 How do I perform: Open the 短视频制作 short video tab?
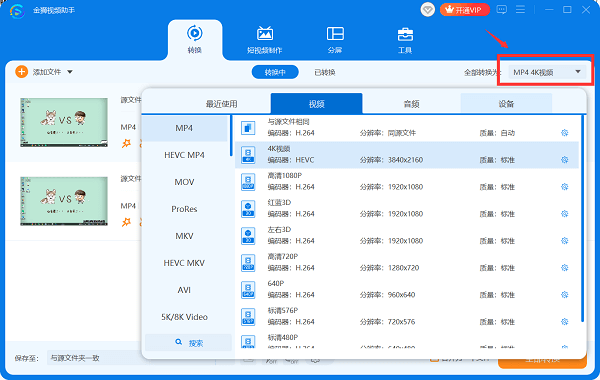(264, 40)
